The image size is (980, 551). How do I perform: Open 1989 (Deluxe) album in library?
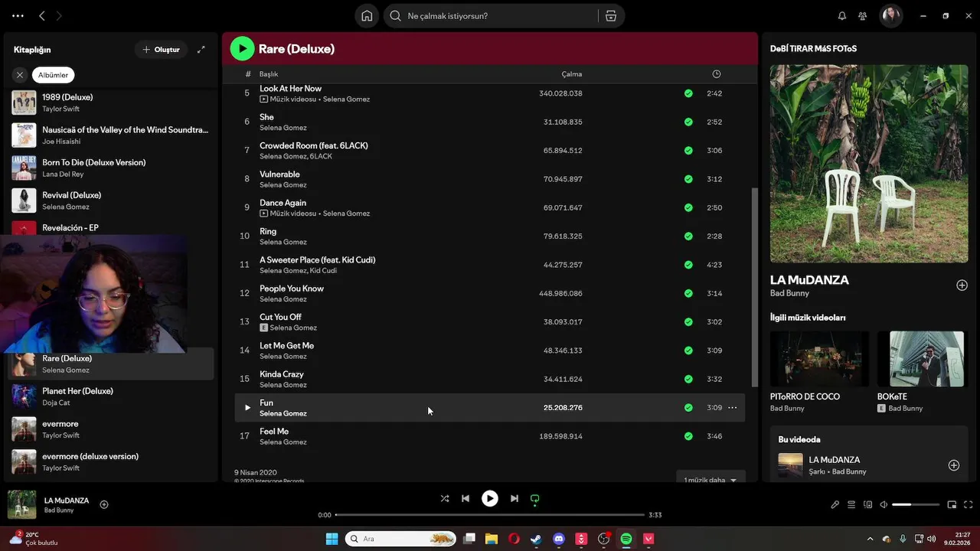tap(111, 103)
